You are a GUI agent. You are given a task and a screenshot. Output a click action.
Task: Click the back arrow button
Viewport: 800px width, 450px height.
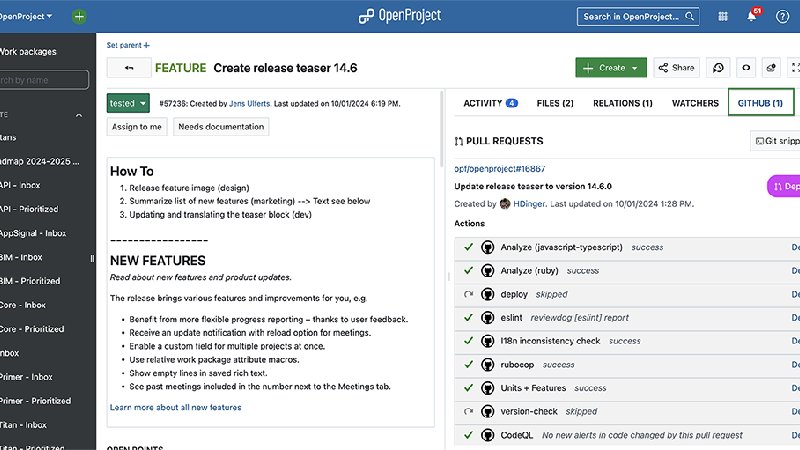(129, 67)
